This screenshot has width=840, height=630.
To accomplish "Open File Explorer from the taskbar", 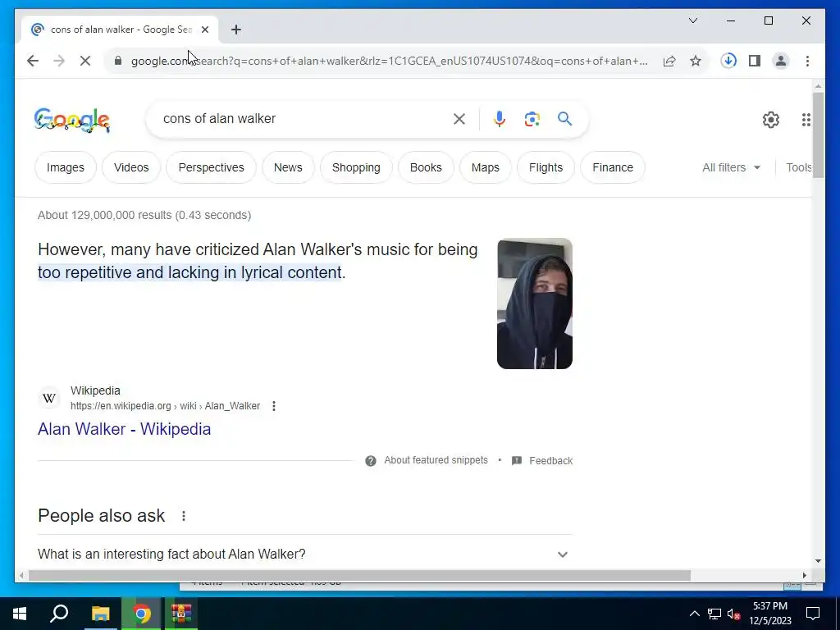I will pyautogui.click(x=100, y=614).
